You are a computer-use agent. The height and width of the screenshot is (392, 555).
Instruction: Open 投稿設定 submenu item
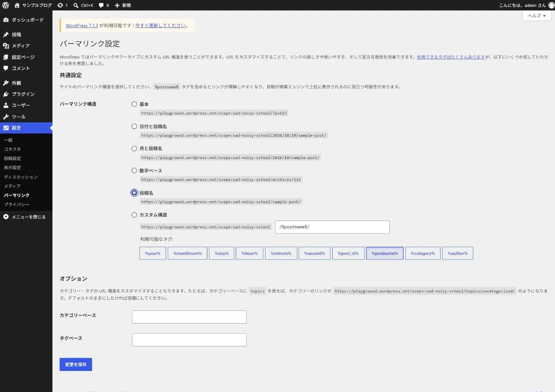tap(12, 159)
